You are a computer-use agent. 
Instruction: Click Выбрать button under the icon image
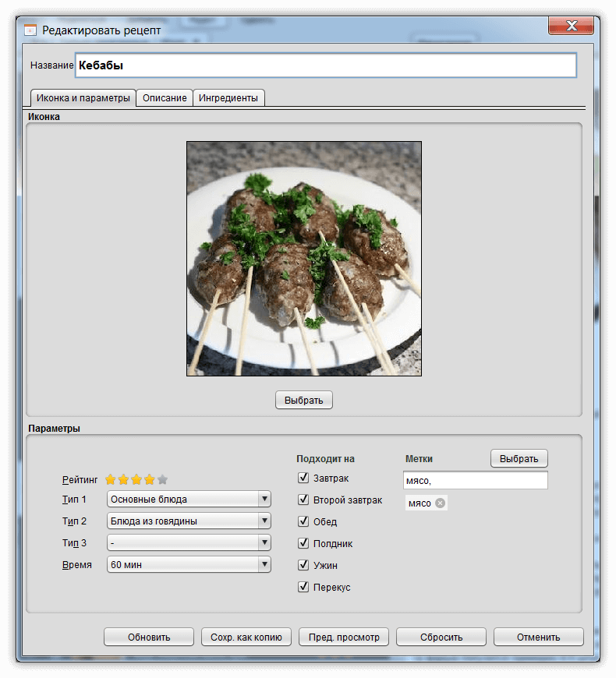point(304,400)
